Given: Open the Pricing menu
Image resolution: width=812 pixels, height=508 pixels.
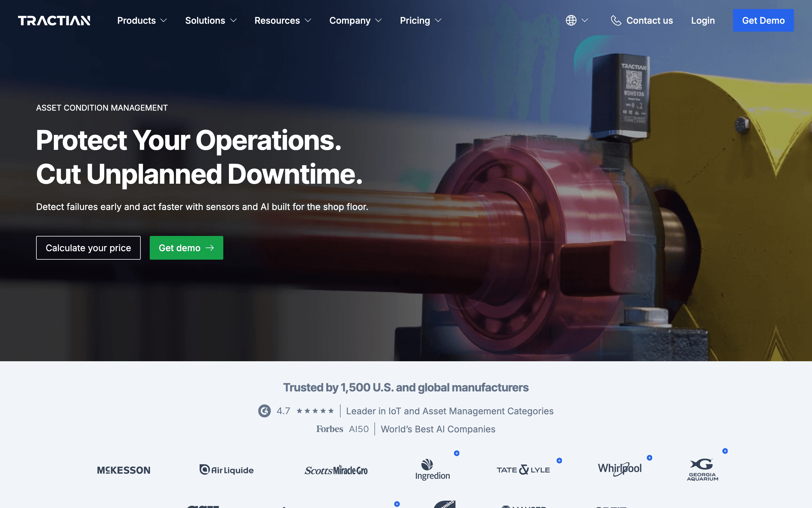Looking at the screenshot, I should coord(421,21).
